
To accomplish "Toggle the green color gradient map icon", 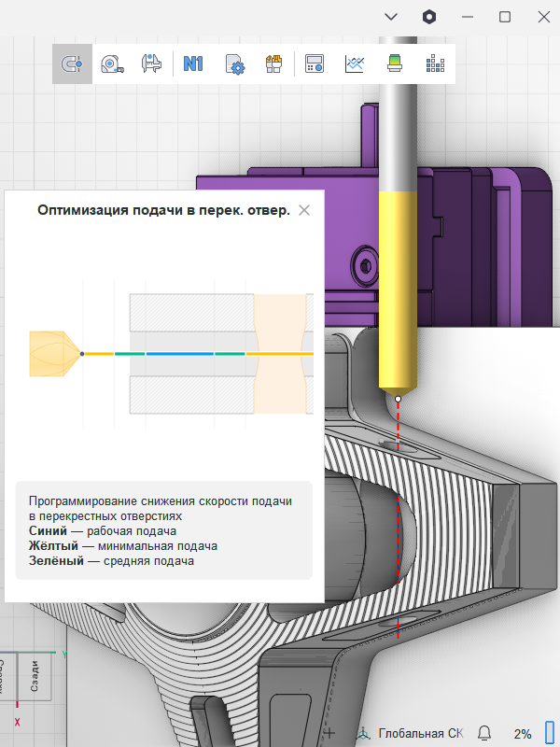I will coord(394,64).
